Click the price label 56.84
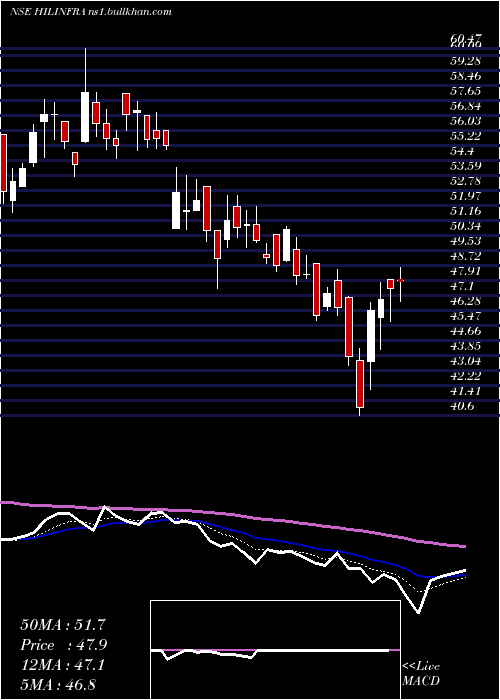The width and height of the screenshot is (500, 700). click(465, 106)
